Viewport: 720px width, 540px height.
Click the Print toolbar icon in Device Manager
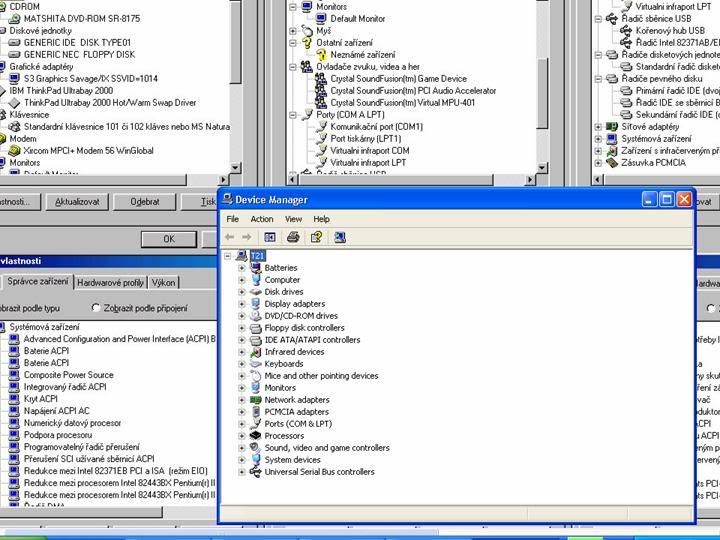(x=293, y=237)
